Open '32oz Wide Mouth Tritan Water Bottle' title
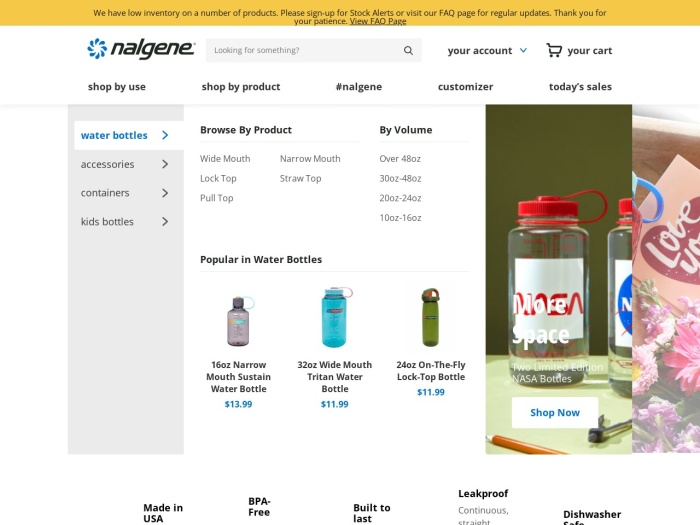Viewport: 700px width, 525px height. [335, 377]
